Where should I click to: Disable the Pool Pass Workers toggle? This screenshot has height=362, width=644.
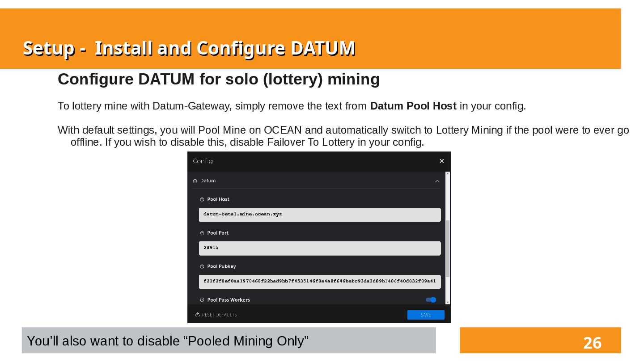tap(431, 300)
